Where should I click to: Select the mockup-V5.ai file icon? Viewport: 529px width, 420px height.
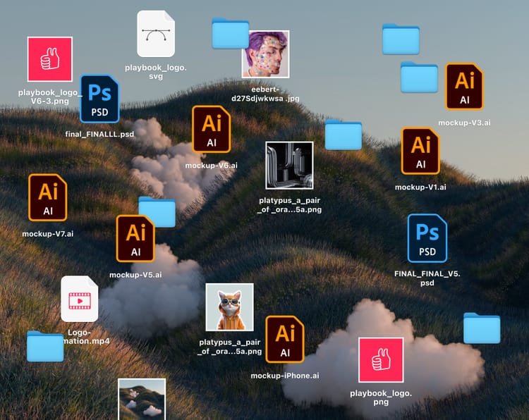[x=135, y=238]
